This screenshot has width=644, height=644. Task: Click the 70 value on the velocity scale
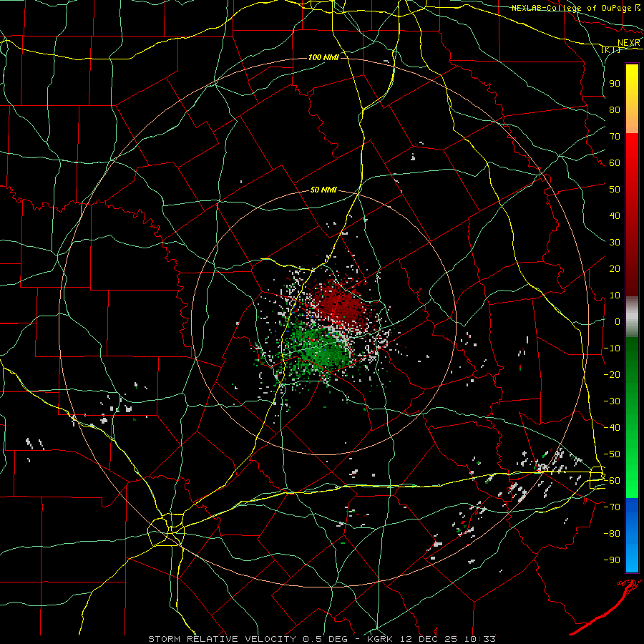tap(615, 137)
